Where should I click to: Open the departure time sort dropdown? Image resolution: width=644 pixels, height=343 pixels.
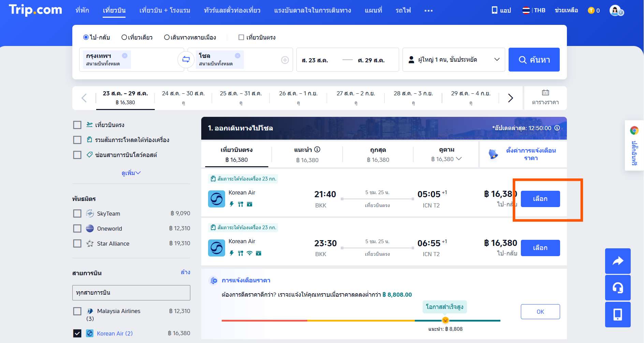point(446,154)
